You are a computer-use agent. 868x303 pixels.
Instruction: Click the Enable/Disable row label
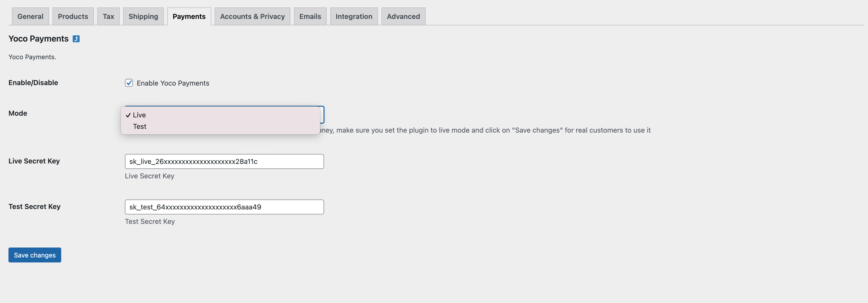click(x=33, y=83)
